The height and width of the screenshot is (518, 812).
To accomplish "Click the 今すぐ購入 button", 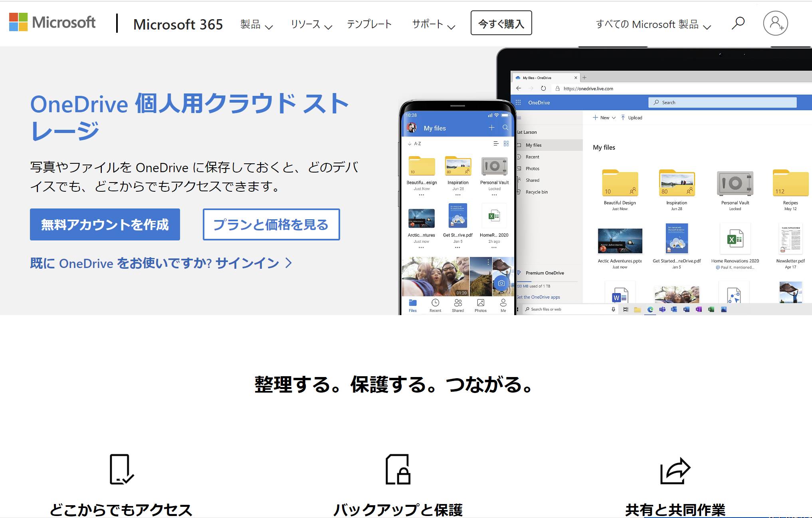I will pos(502,23).
